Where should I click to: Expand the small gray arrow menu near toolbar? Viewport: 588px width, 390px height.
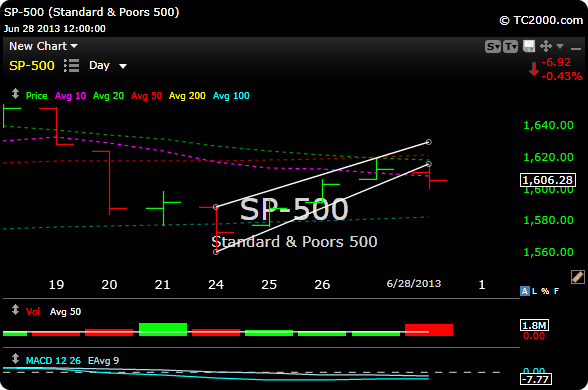pos(560,46)
